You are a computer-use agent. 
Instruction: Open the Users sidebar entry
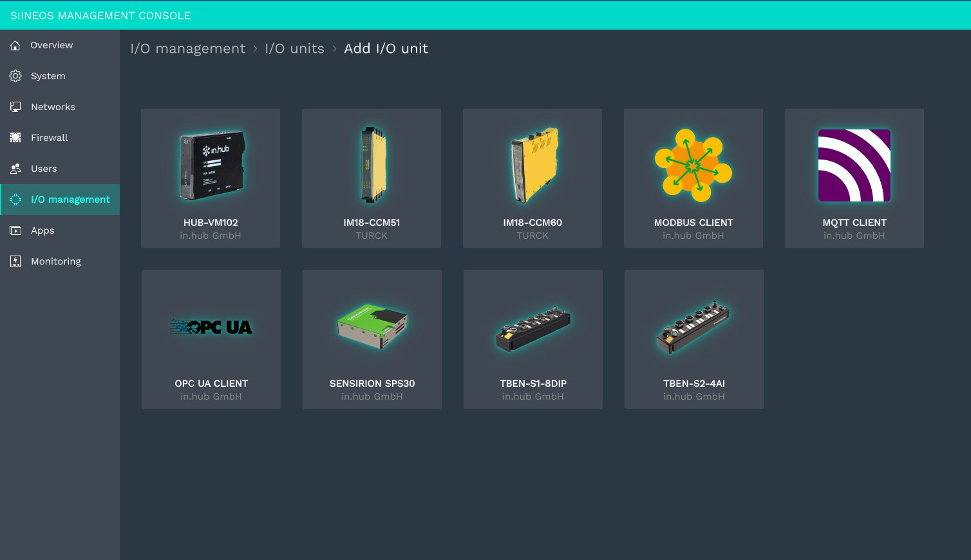60,169
